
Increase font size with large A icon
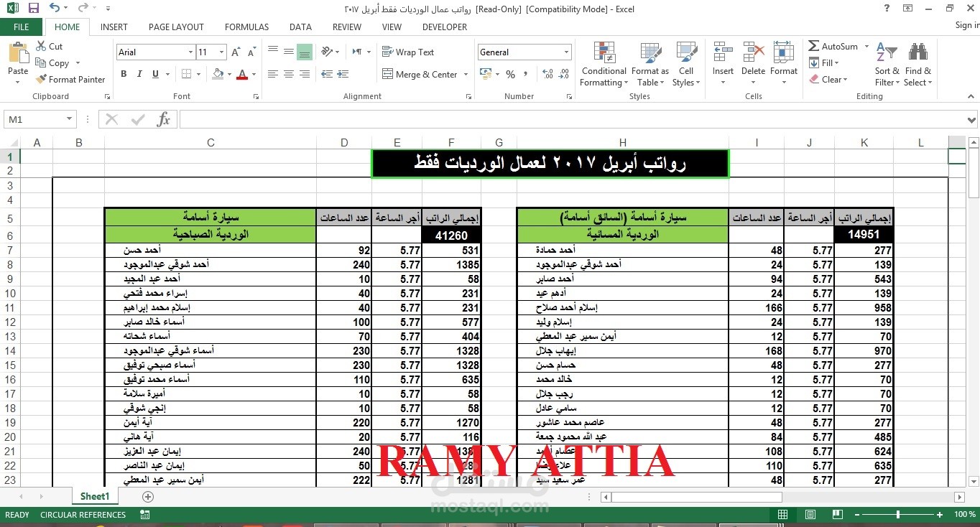coord(237,52)
